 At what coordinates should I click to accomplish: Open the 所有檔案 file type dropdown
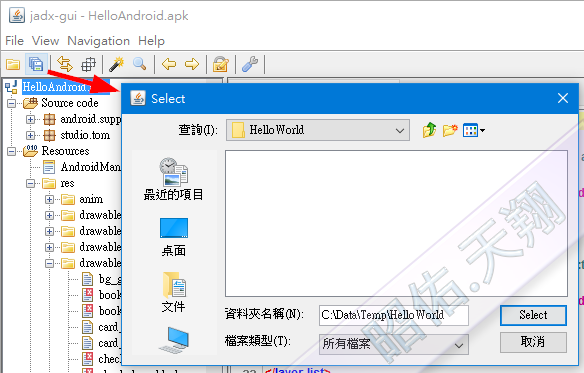(394, 344)
